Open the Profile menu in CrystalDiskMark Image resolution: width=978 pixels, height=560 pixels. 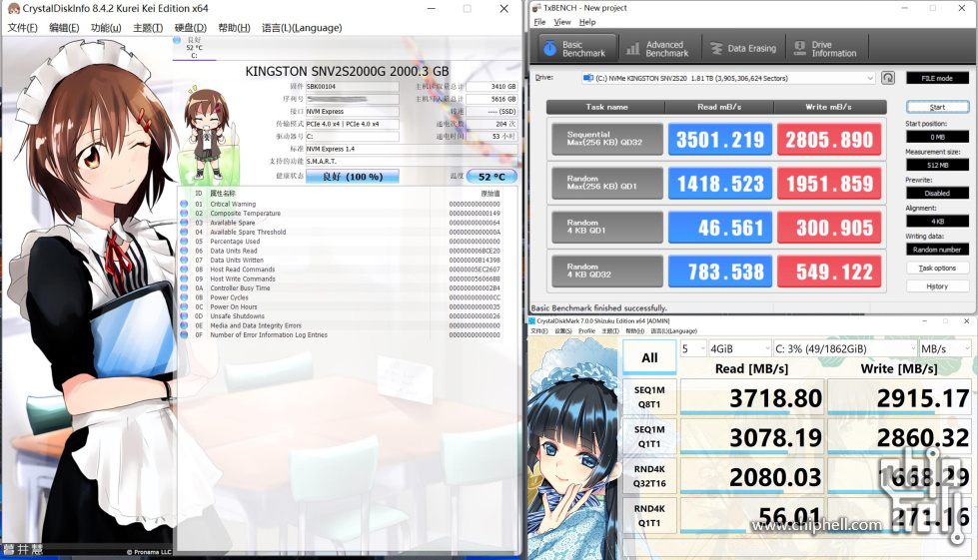(x=586, y=330)
